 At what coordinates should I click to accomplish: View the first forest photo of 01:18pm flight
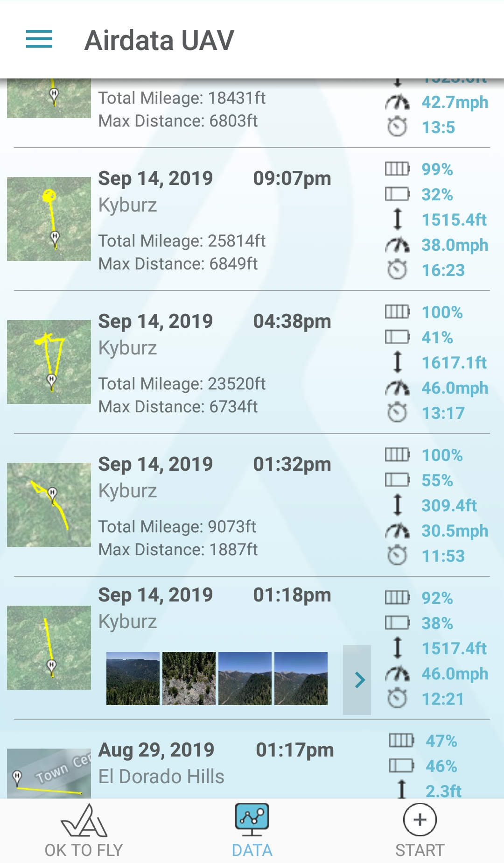(x=133, y=679)
